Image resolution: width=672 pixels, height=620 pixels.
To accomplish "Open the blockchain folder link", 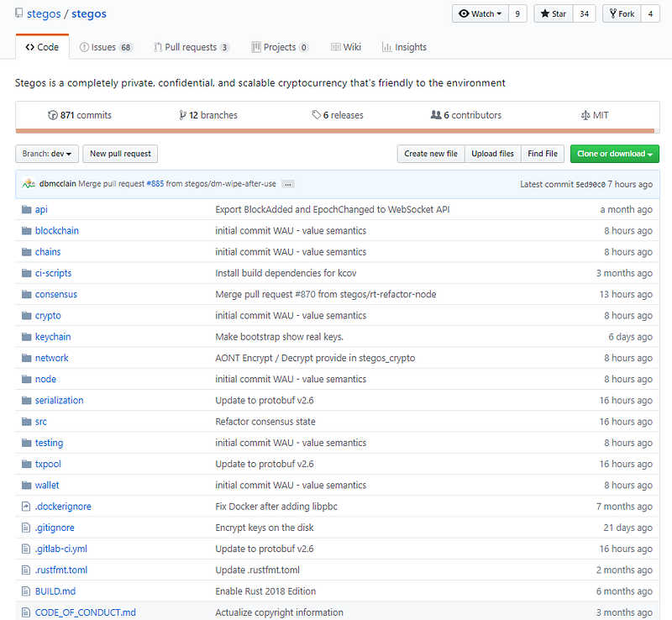I will [x=56, y=230].
